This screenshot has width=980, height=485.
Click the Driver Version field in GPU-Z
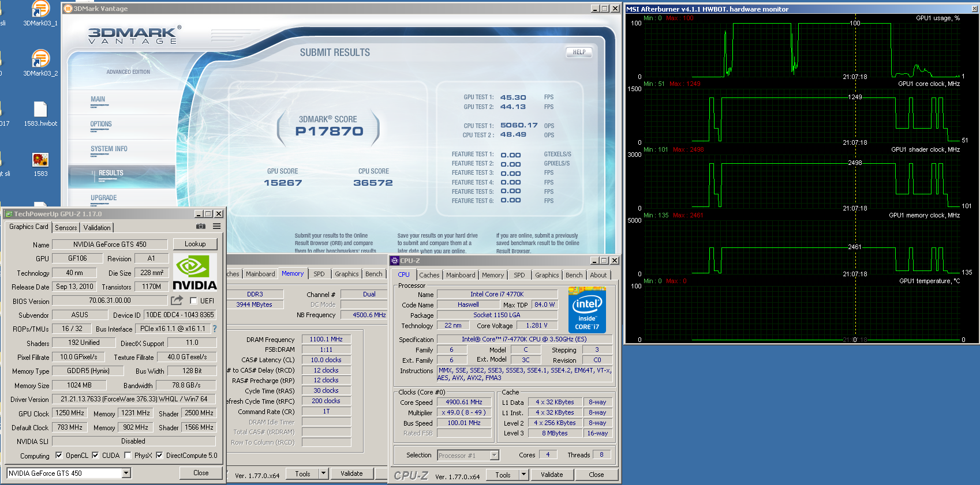pos(134,399)
